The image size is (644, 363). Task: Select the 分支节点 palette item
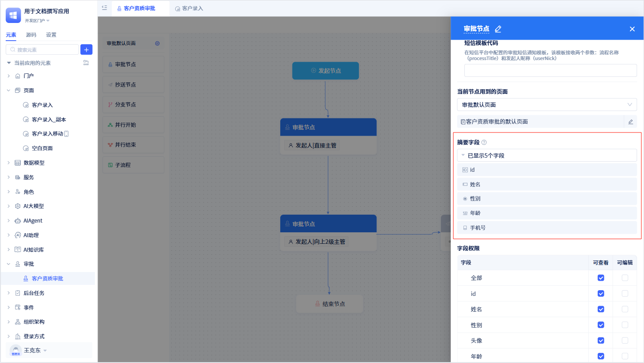[133, 105]
